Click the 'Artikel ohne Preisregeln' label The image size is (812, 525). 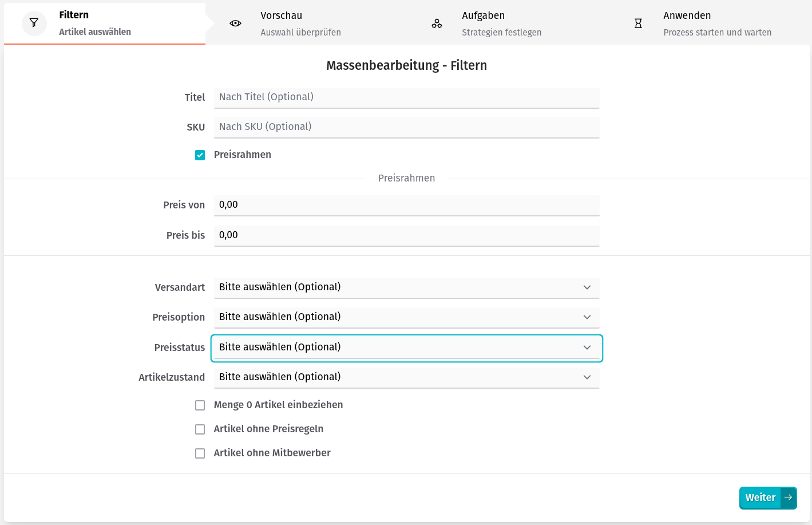coord(268,429)
